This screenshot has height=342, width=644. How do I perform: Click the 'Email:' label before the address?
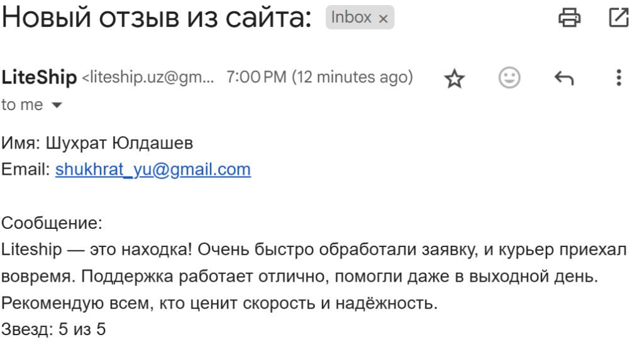click(x=25, y=169)
